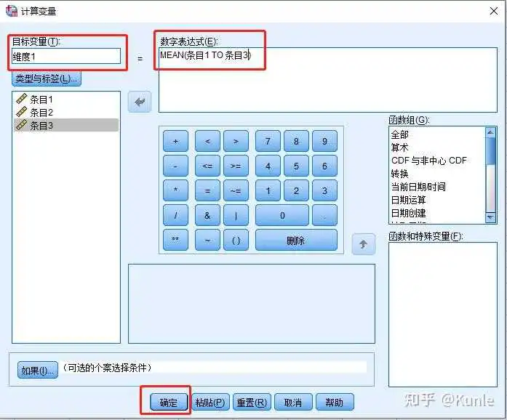Click the ampersand & logical key
The image size is (507, 420).
207,216
